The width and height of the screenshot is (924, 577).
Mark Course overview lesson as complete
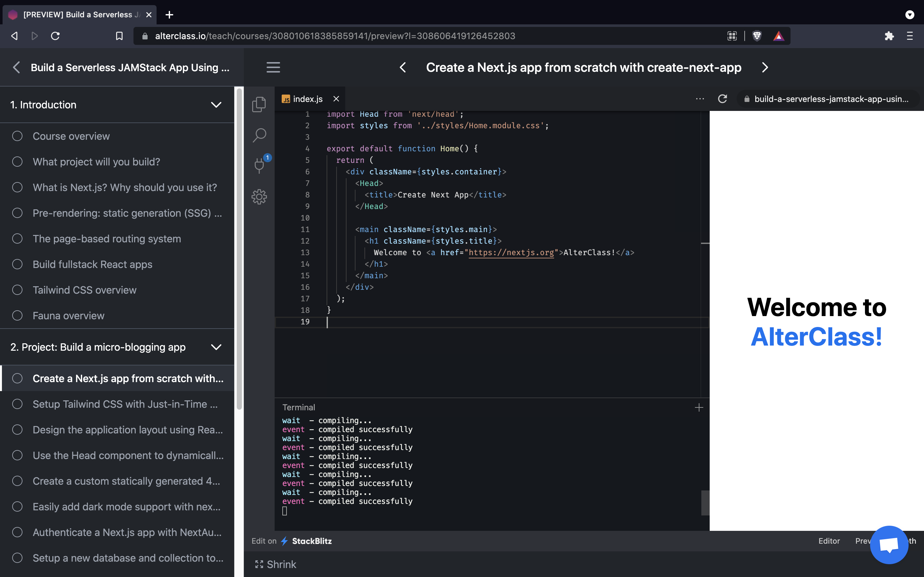tap(17, 136)
